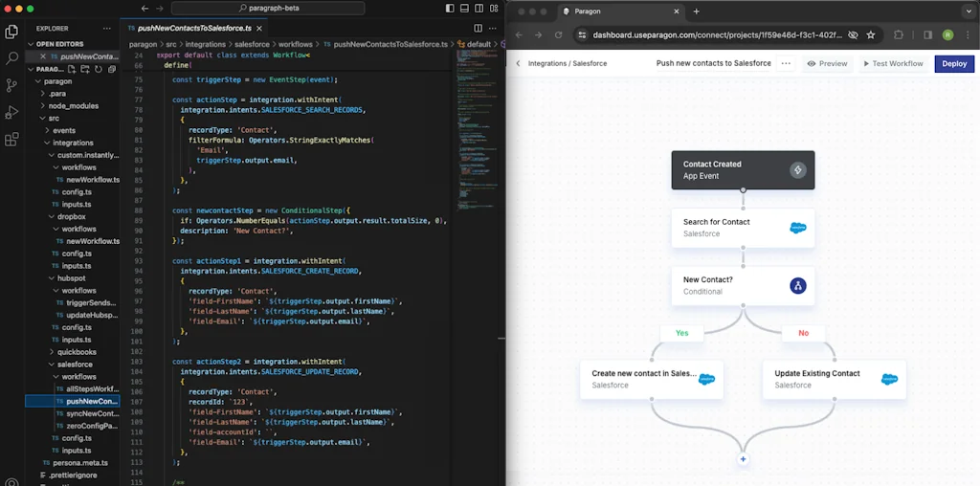Open the Extensions view
This screenshot has height=486, width=980.
tap(11, 140)
